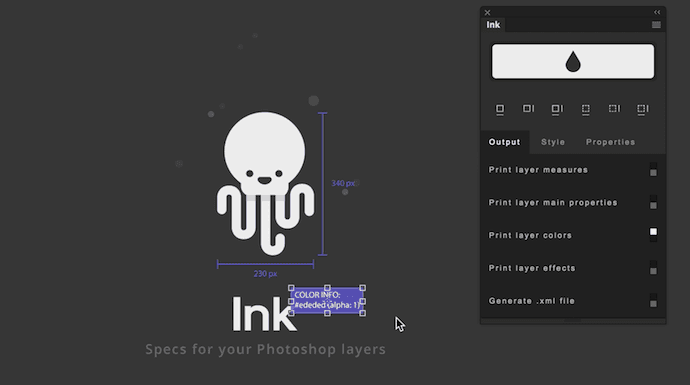Open the Ink panel flyout menu icon
The width and height of the screenshot is (690, 385).
pos(656,25)
